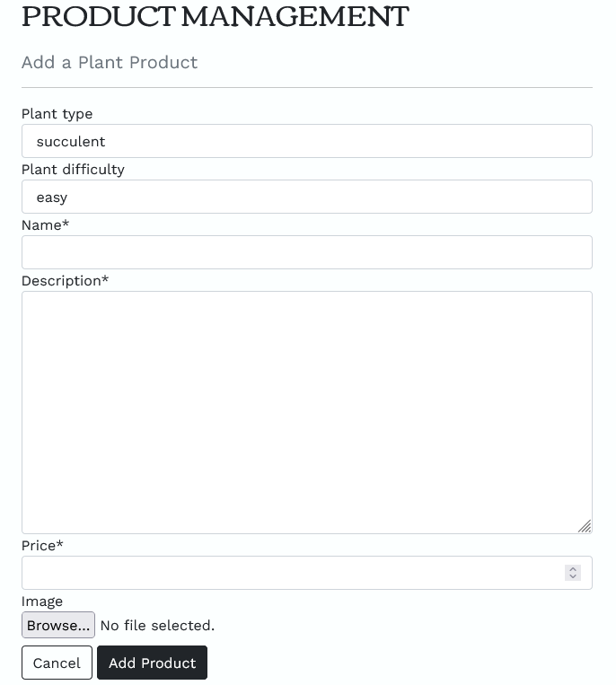Click the 'Add a Plant Product' subtitle
The width and height of the screenshot is (616, 685).
pyautogui.click(x=110, y=63)
